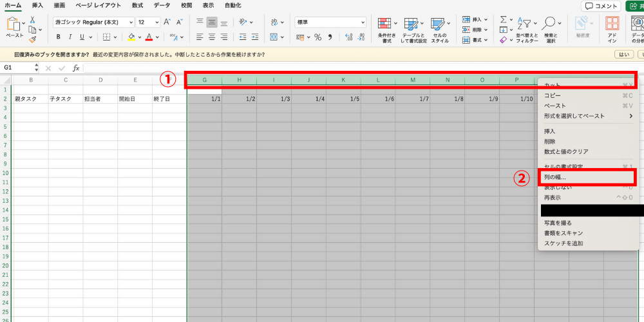Click the Paste (ペースト) clipboard icon
Image resolution: width=644 pixels, height=322 pixels.
(x=14, y=24)
